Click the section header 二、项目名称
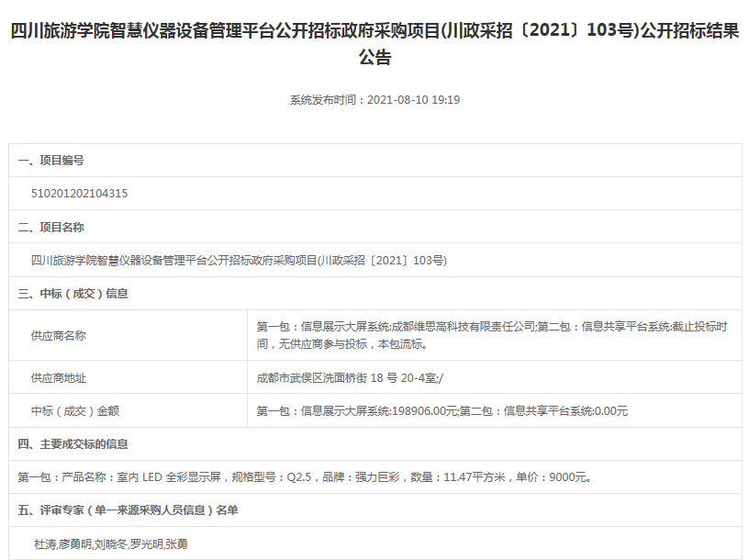 click(50, 227)
